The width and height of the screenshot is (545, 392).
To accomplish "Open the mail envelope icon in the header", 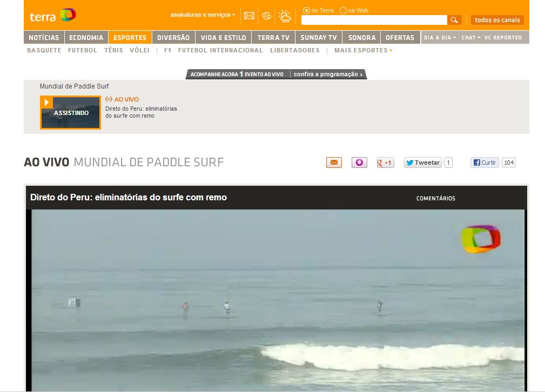I will point(249,16).
